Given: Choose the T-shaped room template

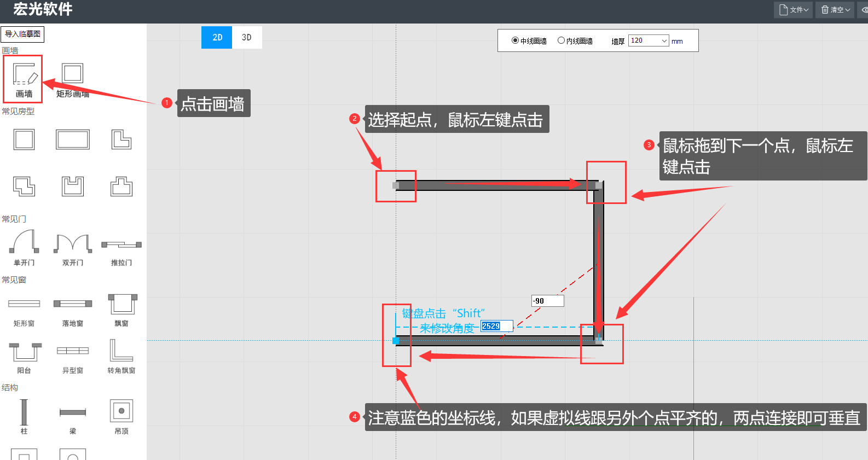Looking at the screenshot, I should point(121,187).
